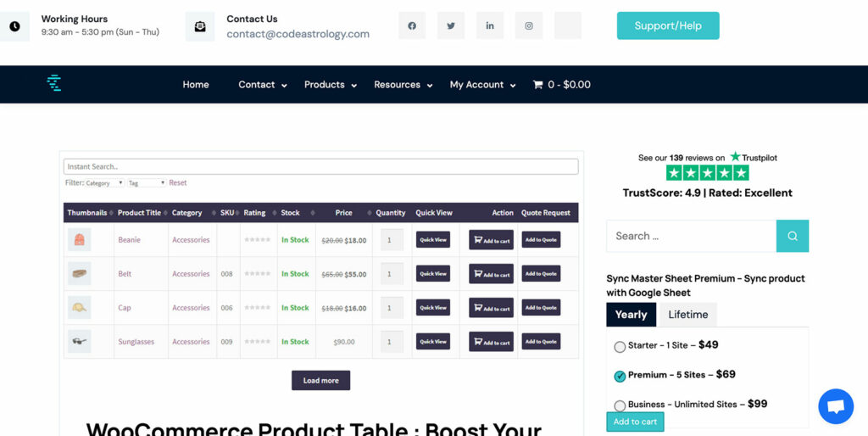This screenshot has width=868, height=436.
Task: Open Accessories category link in Belt row
Action: [191, 274]
